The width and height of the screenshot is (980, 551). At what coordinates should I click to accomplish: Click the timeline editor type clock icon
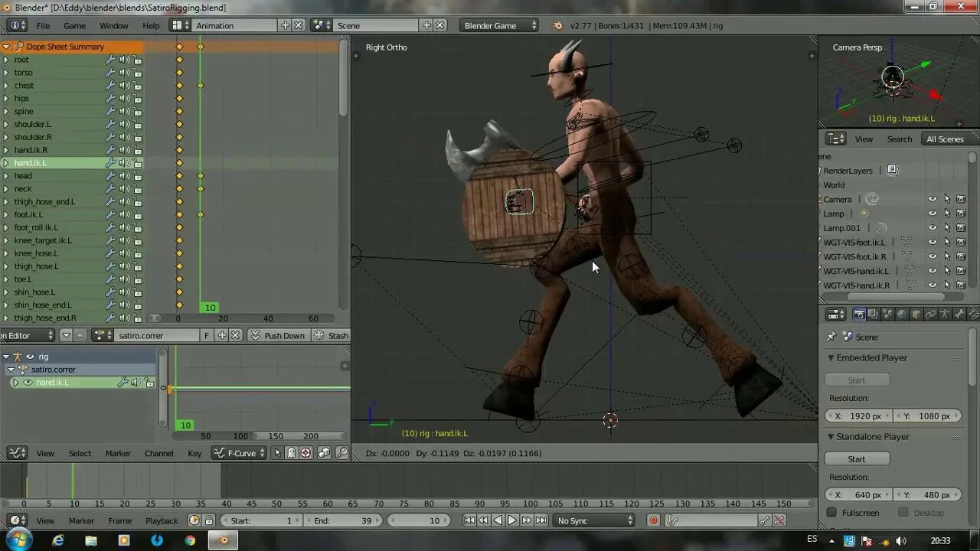[17, 520]
